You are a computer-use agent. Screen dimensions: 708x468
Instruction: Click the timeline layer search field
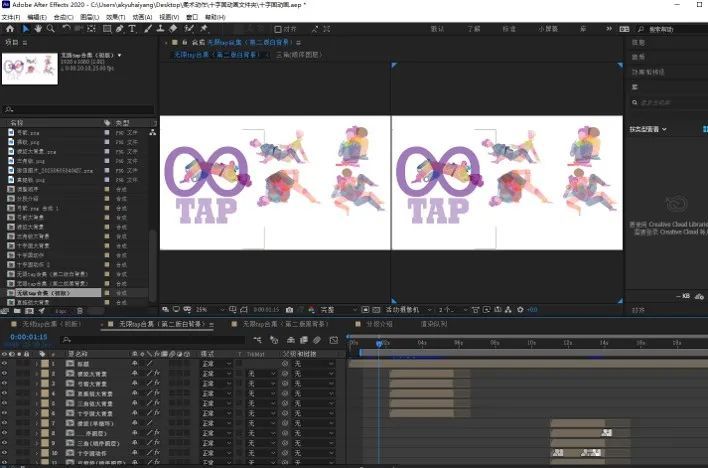click(154, 340)
